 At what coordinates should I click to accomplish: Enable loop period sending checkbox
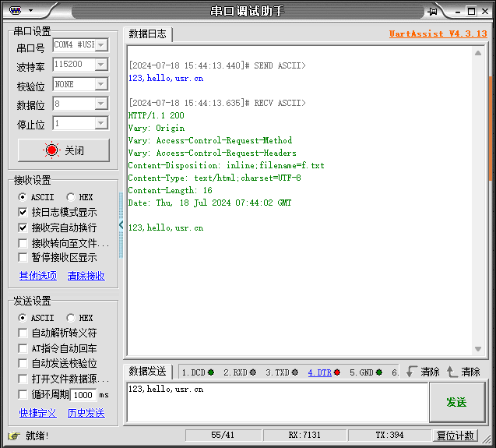tap(23, 394)
